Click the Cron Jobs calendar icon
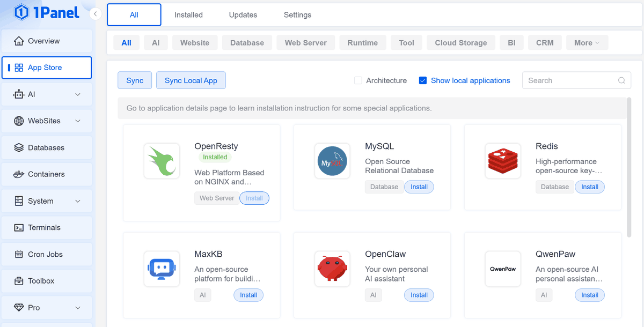This screenshot has height=327, width=644. point(19,255)
